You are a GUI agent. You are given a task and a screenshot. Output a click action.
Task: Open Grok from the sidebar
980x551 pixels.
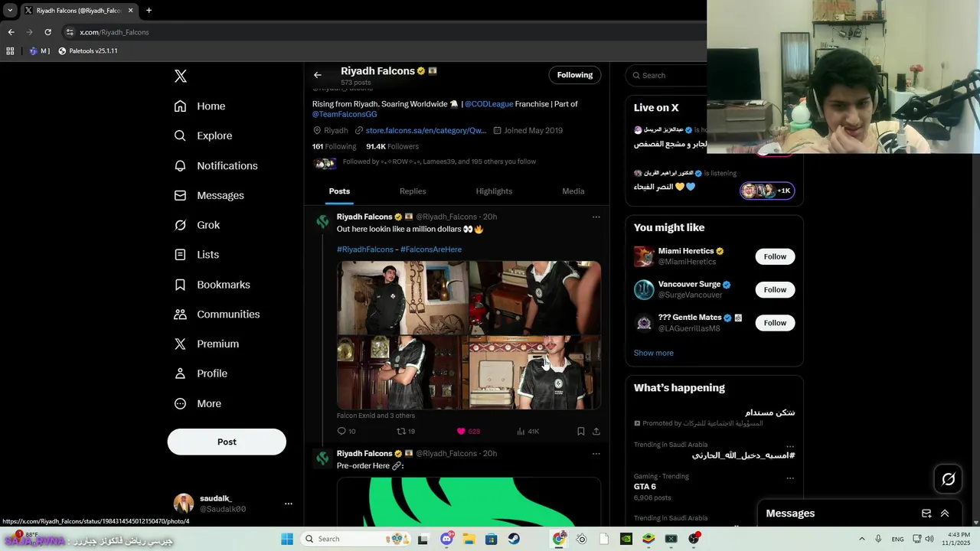click(197, 225)
